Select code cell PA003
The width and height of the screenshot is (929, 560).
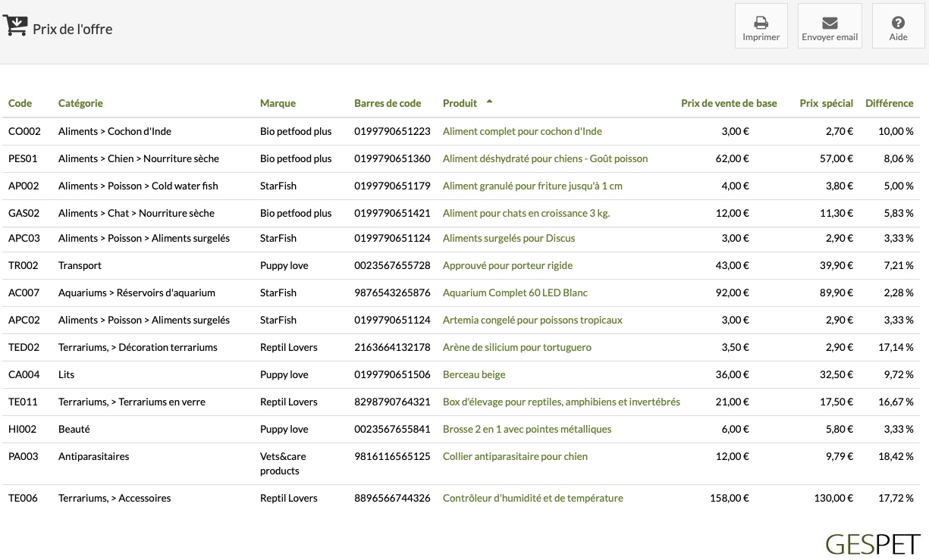pyautogui.click(x=23, y=456)
